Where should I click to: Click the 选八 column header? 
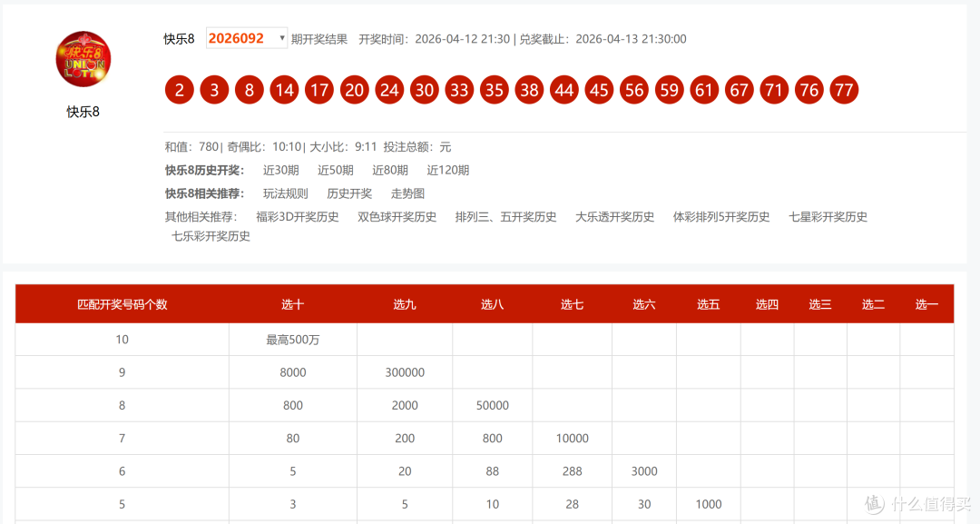pos(493,304)
